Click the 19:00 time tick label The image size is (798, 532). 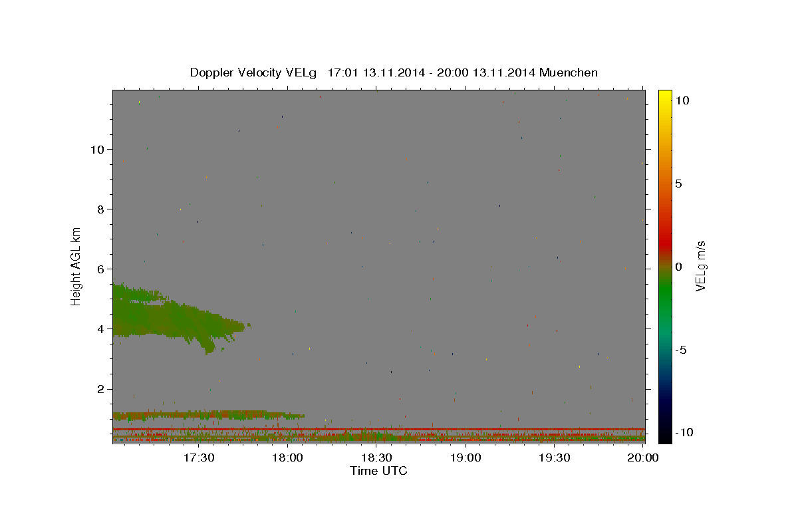(465, 458)
